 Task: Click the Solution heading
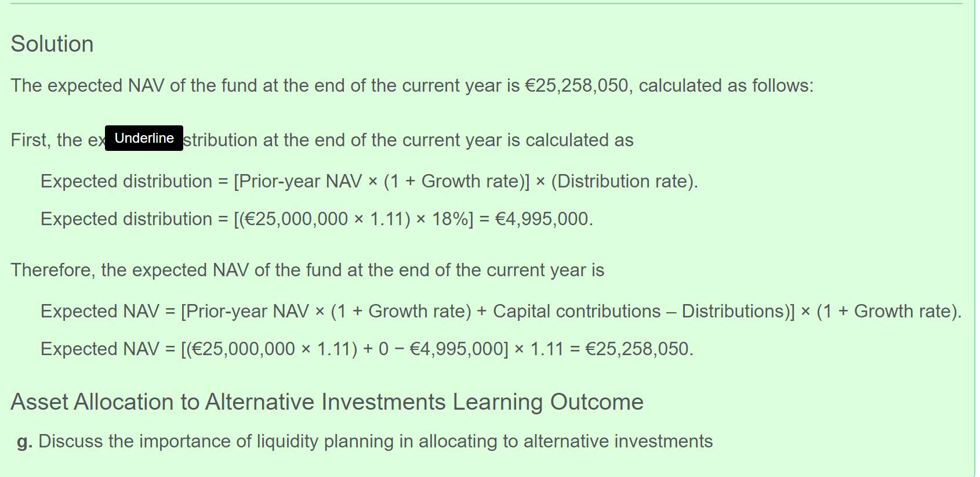tap(52, 44)
